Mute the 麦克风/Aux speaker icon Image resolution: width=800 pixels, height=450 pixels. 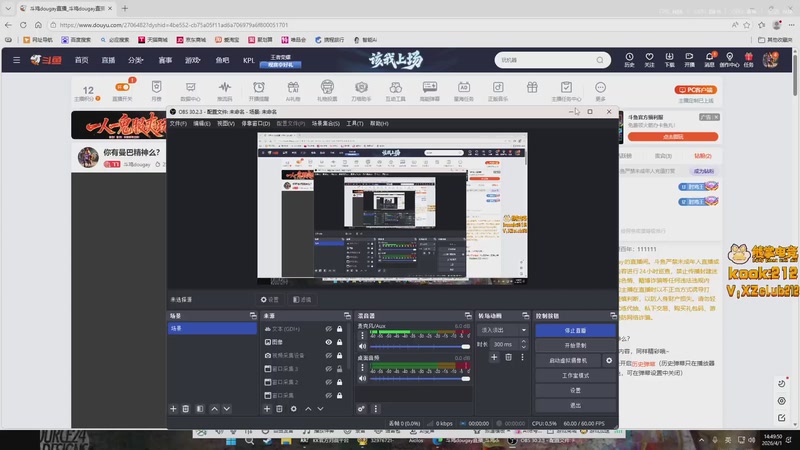coord(362,346)
